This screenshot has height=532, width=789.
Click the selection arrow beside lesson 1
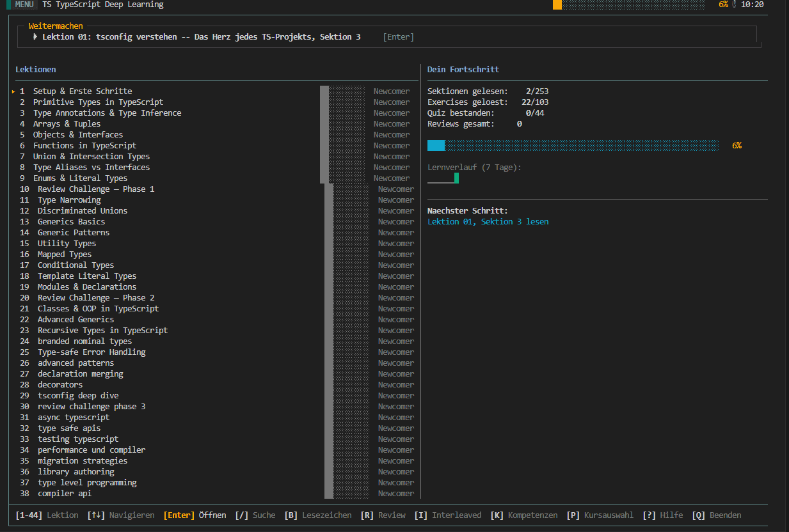point(13,91)
